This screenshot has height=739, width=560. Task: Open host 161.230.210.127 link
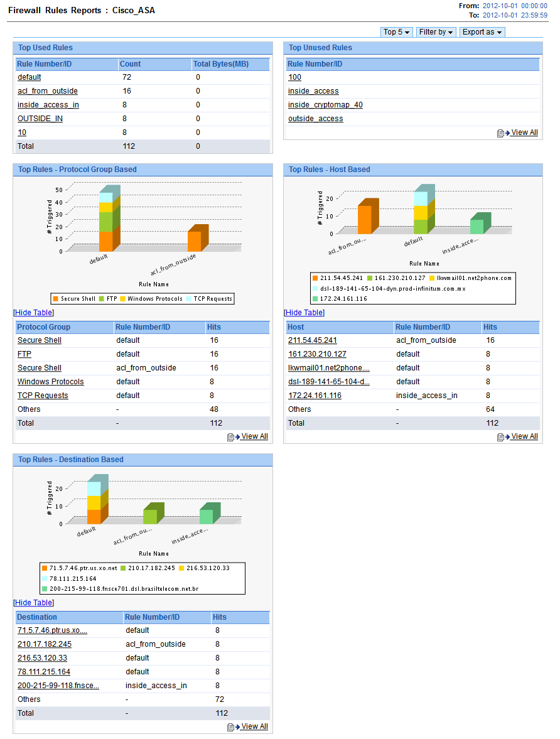point(317,354)
